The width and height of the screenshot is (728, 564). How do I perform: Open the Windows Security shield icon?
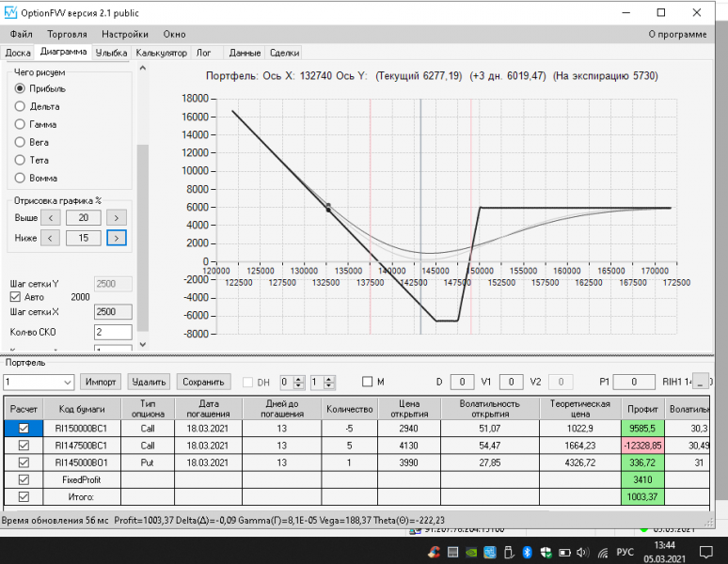coord(546,552)
